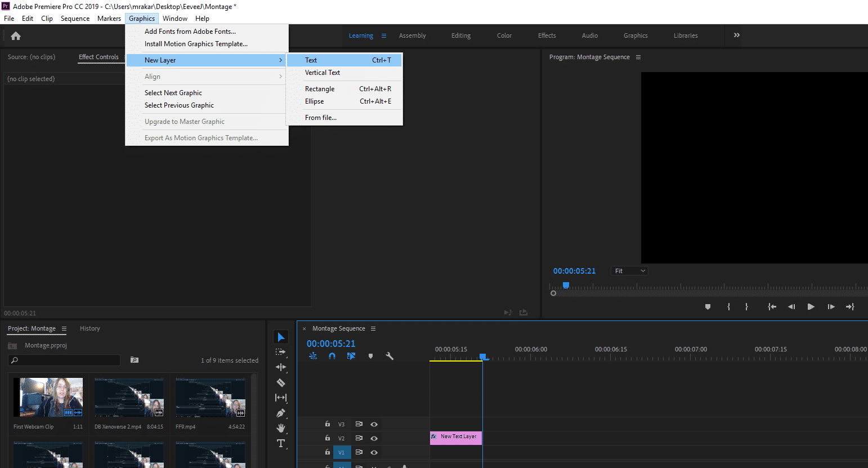This screenshot has width=868, height=468.
Task: Select the Hand tool
Action: tap(281, 428)
